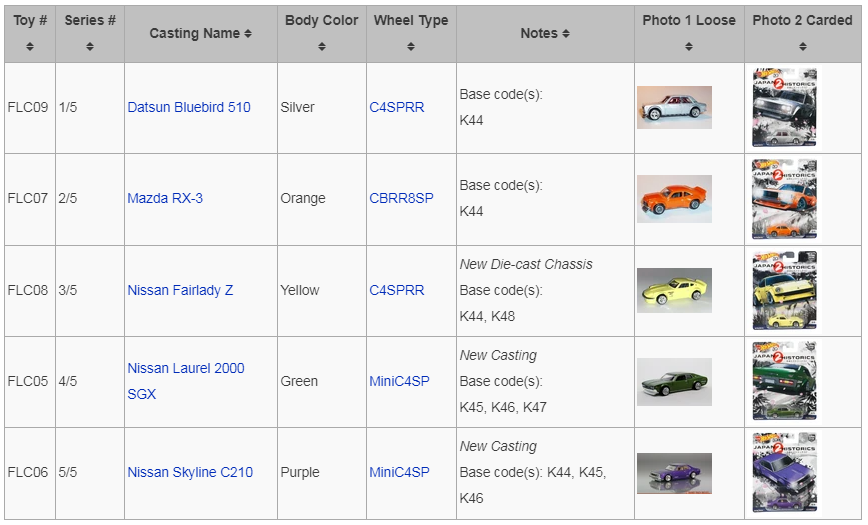Click Casting Name sort arrows
This screenshot has width=868, height=525.
point(248,34)
